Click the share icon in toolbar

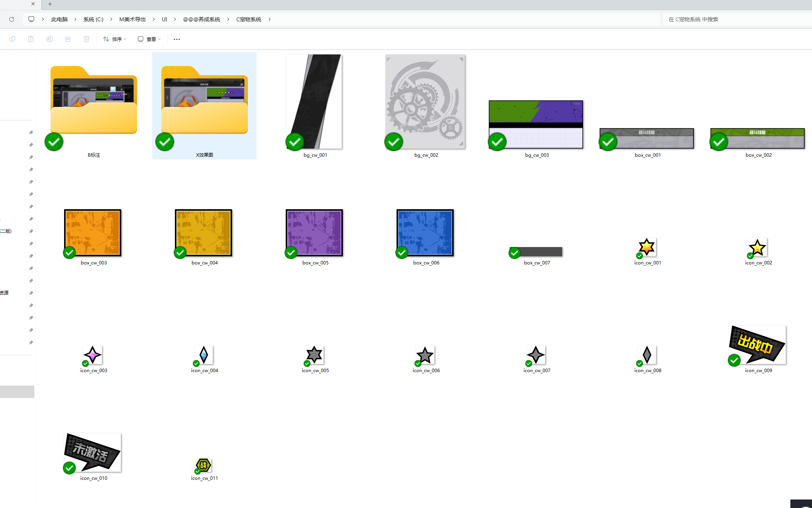68,39
